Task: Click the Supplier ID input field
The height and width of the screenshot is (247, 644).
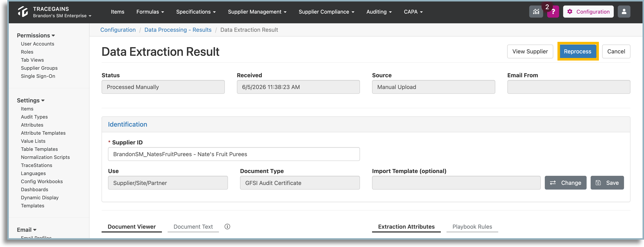Action: [234, 154]
